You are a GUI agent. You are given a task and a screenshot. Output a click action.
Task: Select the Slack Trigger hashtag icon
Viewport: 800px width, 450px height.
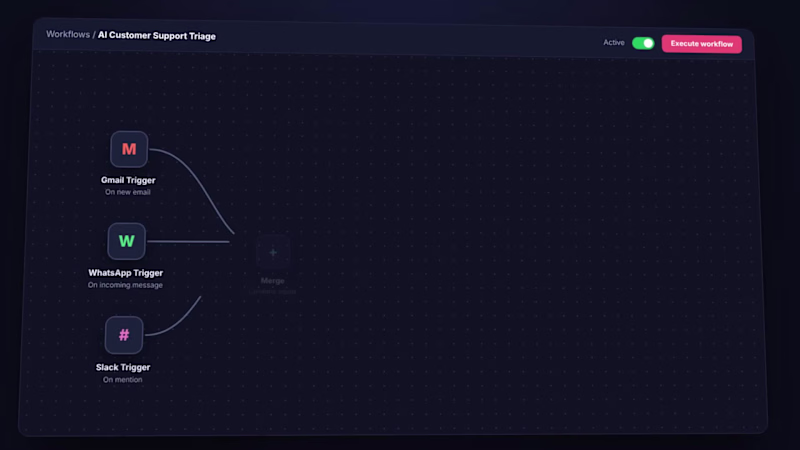point(124,335)
